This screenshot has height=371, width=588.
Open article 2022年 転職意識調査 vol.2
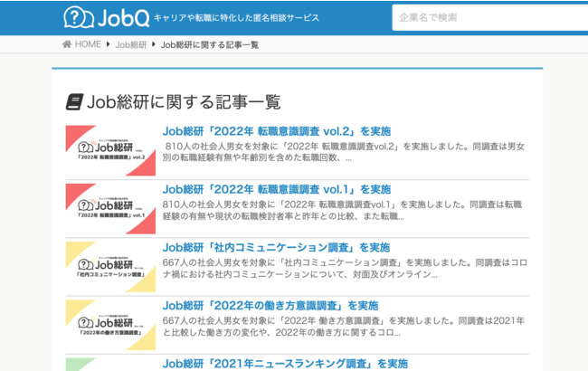(x=277, y=131)
